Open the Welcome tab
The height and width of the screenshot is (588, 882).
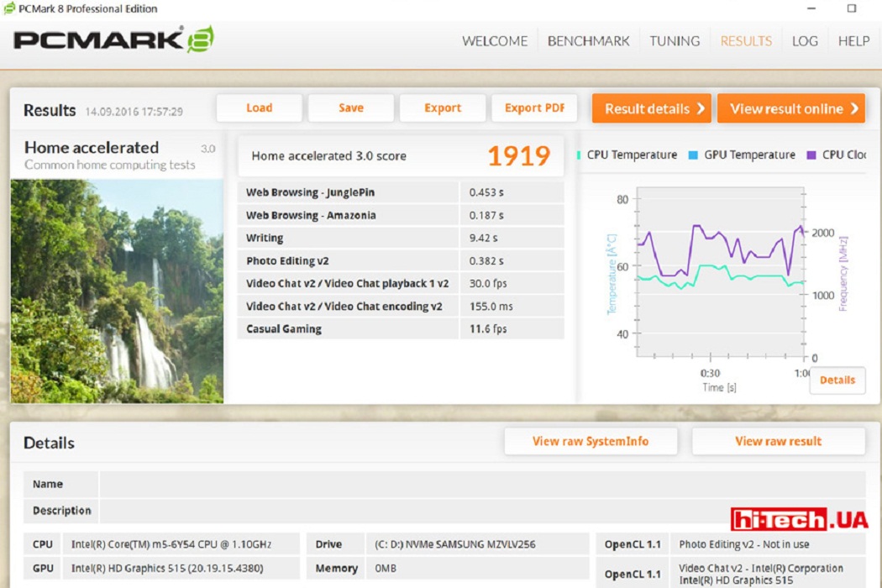pos(495,41)
